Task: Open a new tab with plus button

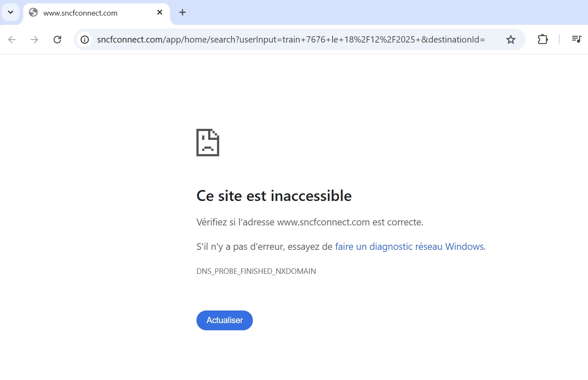Action: (183, 13)
